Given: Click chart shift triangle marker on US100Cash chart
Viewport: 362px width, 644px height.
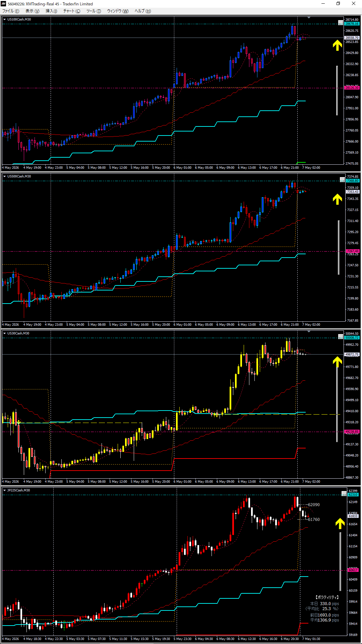Looking at the screenshot, I should (309, 17).
